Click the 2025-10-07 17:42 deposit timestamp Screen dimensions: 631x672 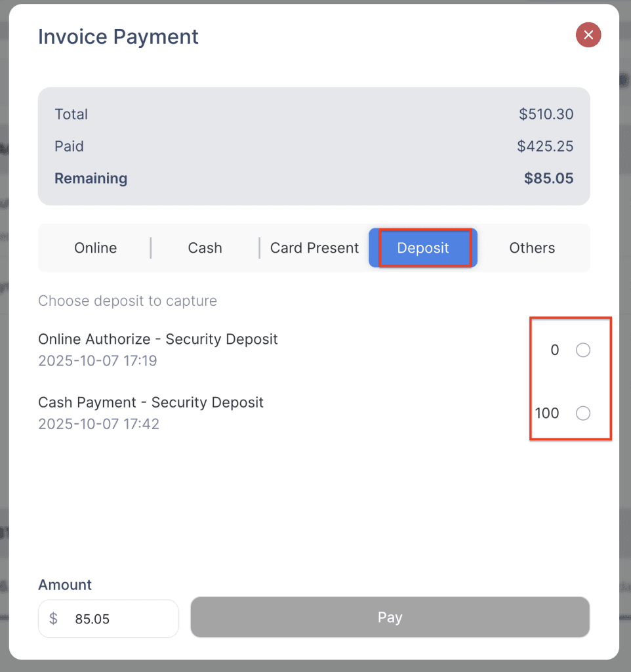click(98, 424)
